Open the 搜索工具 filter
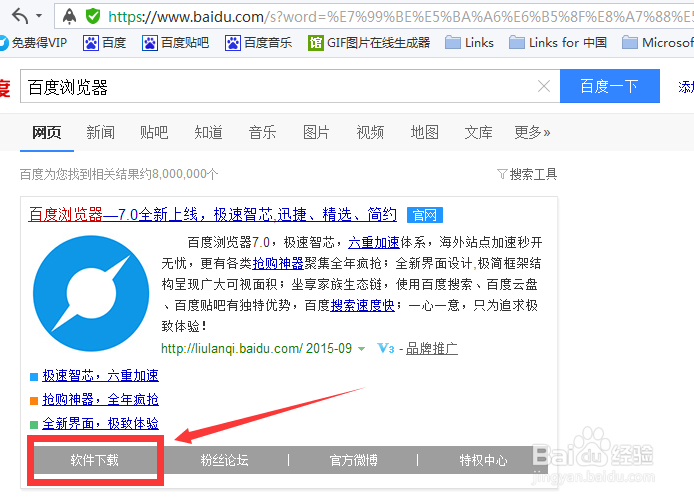 (527, 174)
